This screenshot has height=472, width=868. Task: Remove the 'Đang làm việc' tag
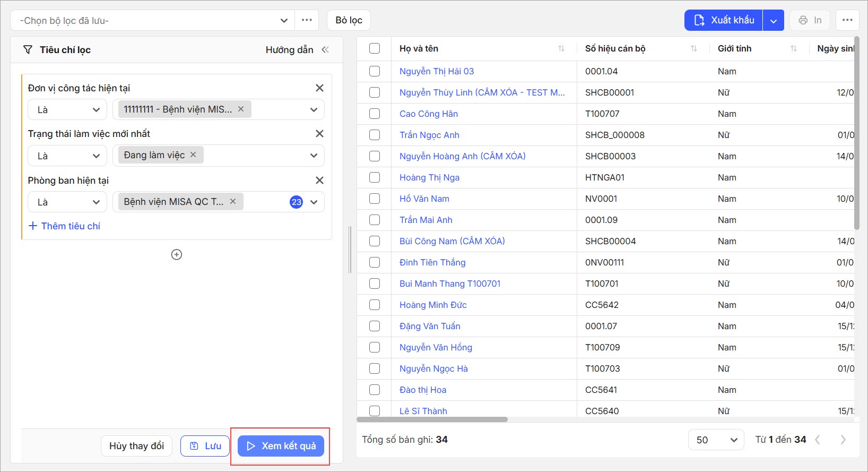pos(193,155)
